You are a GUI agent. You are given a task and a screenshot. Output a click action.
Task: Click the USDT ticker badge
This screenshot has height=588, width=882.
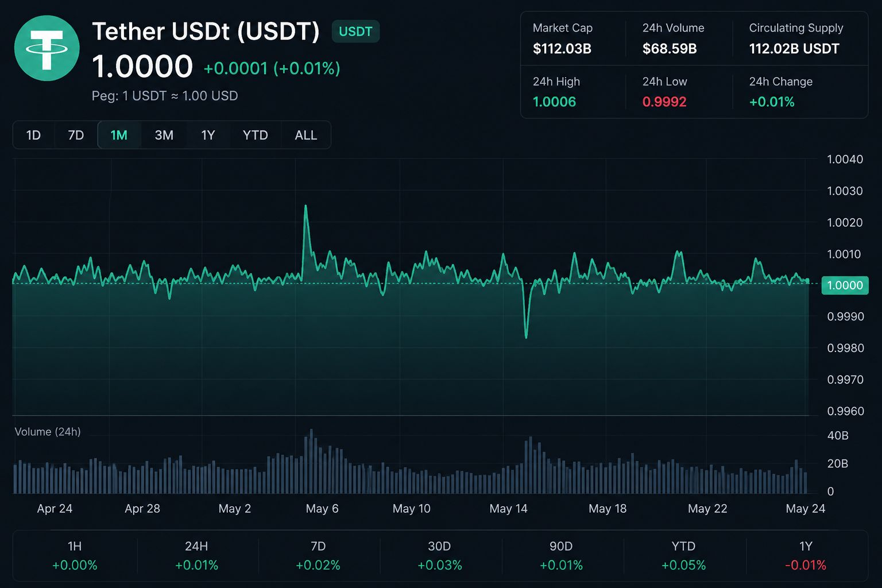355,32
